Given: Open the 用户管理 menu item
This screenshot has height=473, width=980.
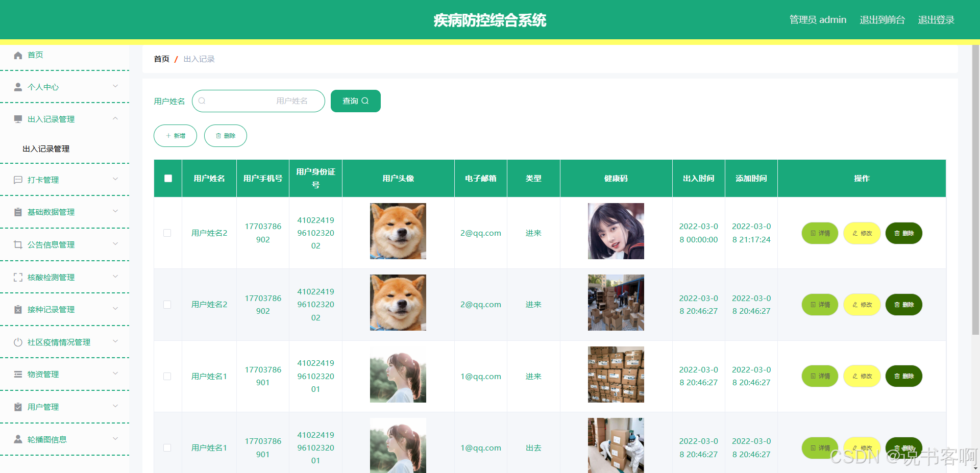Looking at the screenshot, I should [x=65, y=407].
